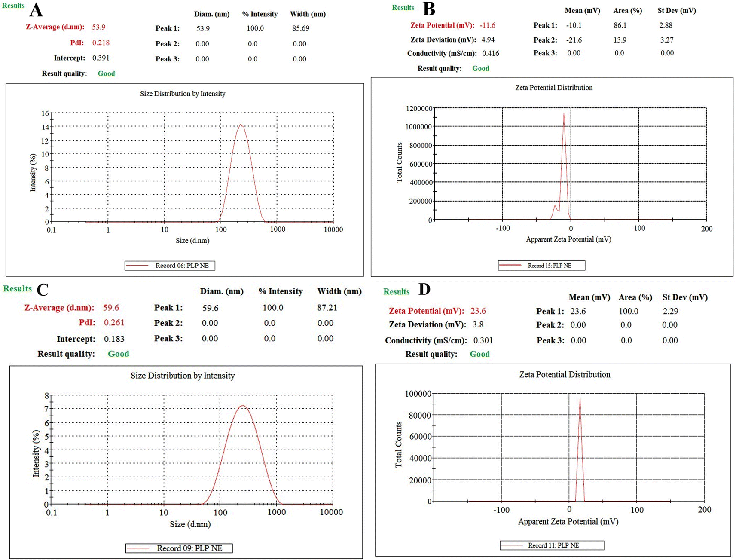Click legend Record 15: PLP NE
Image resolution: width=736 pixels, height=560 pixels.
tap(542, 266)
